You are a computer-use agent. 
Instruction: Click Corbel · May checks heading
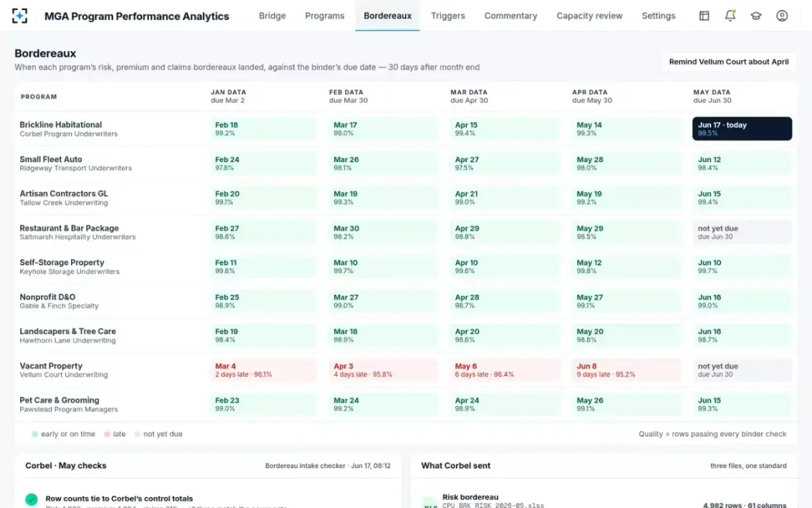[x=66, y=466]
